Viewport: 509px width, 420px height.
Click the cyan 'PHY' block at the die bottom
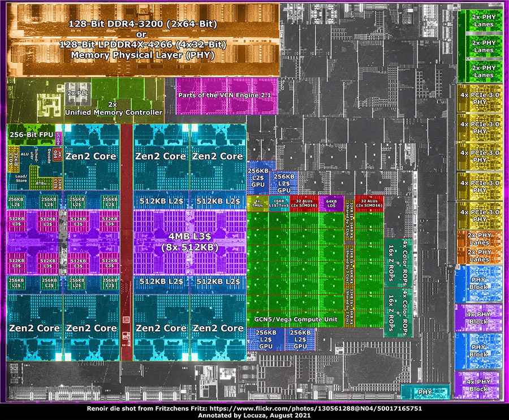click(425, 392)
